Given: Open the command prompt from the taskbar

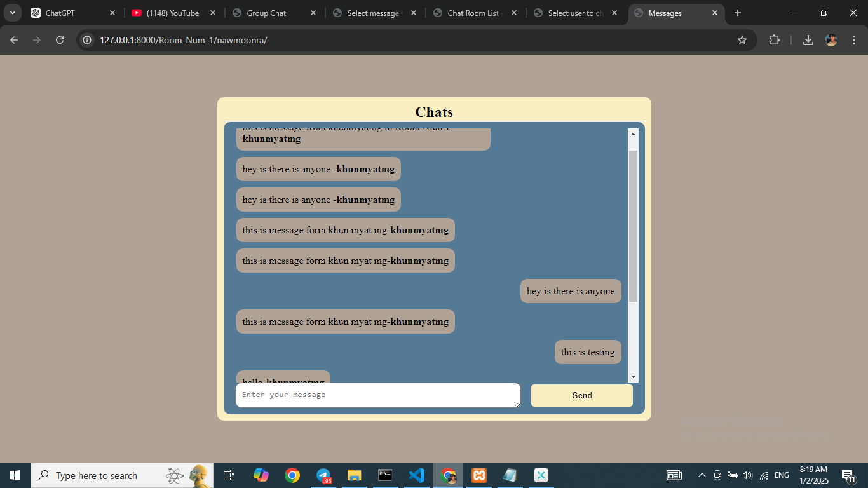Looking at the screenshot, I should [x=386, y=475].
